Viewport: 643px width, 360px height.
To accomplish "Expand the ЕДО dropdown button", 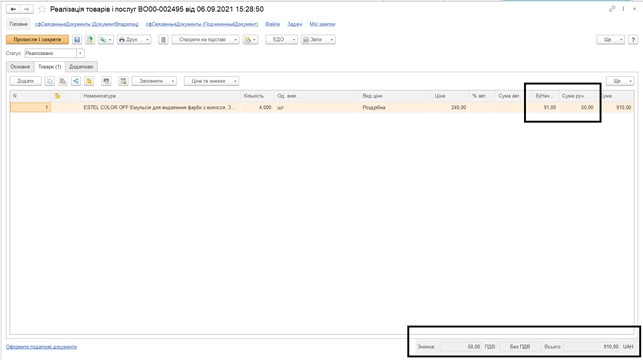I will [x=281, y=40].
